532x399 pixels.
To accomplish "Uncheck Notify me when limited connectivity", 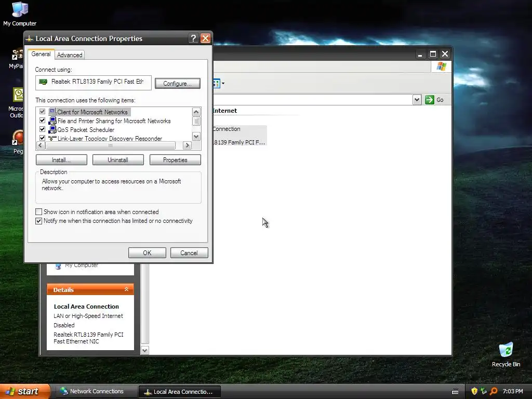I will pos(38,221).
